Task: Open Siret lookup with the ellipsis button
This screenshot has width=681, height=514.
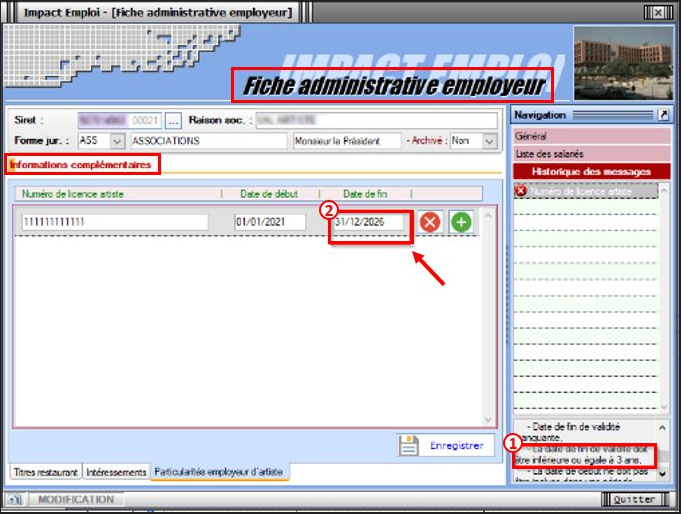Action: pos(173,121)
